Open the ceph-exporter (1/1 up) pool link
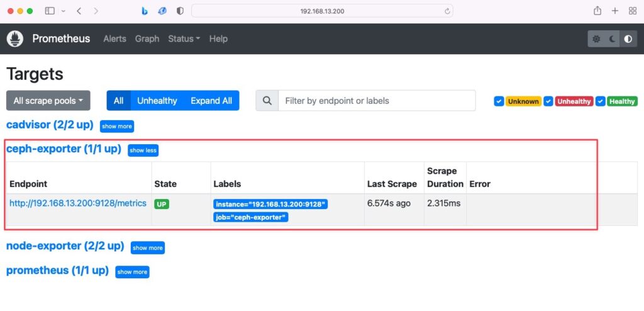 coord(64,149)
